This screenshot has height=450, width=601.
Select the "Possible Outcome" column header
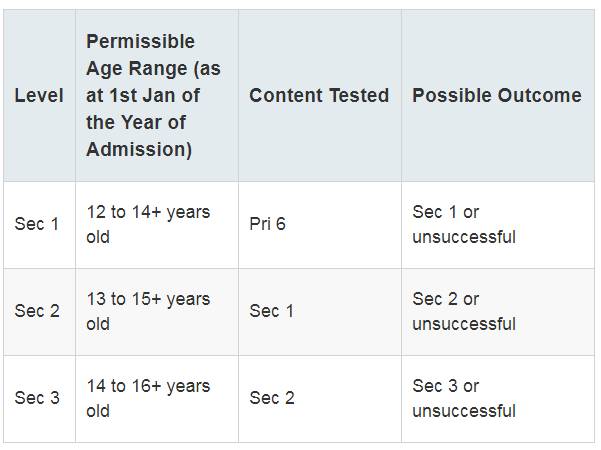pyautogui.click(x=496, y=96)
